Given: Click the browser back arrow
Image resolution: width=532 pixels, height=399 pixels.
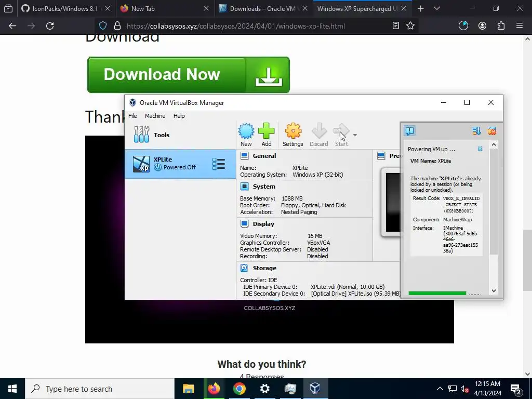Looking at the screenshot, I should click(12, 26).
